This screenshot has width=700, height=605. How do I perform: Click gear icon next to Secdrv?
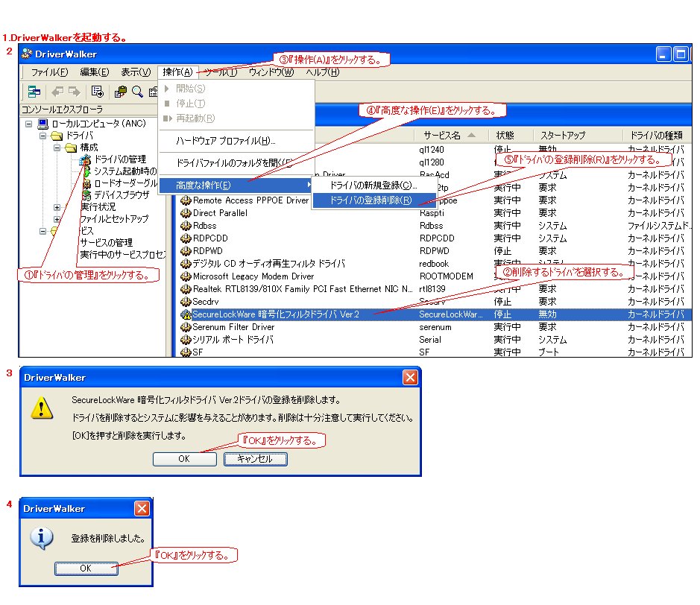(x=186, y=302)
